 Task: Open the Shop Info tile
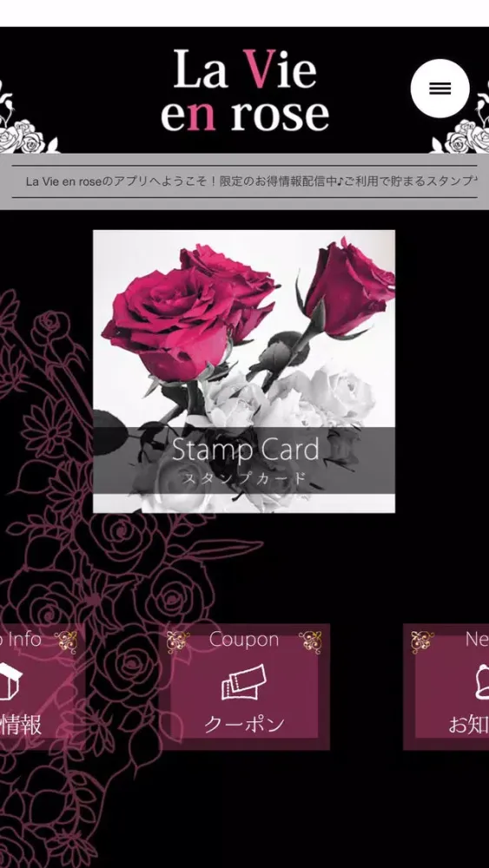41,687
